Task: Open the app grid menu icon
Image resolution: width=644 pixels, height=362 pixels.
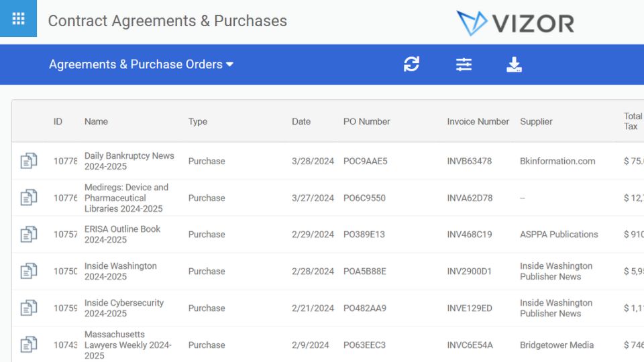Action: point(19,19)
